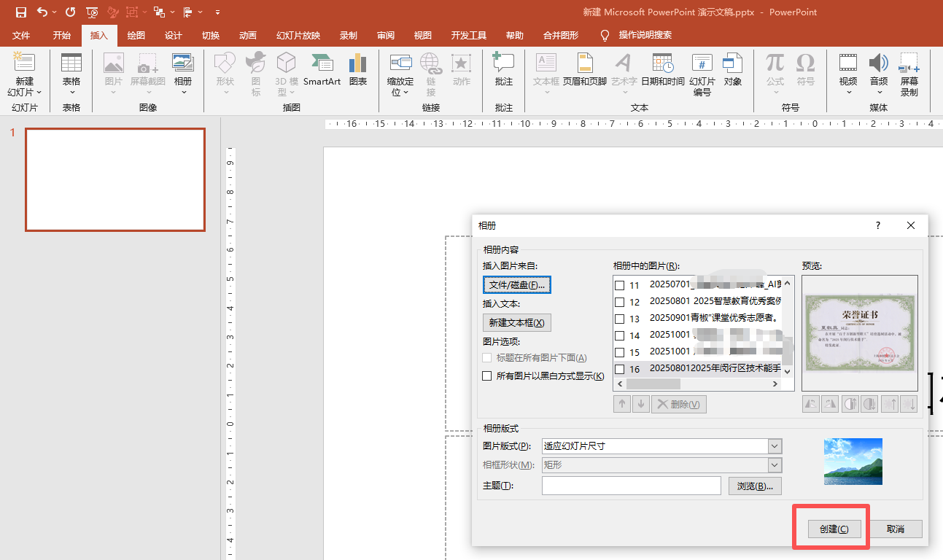
Task: Click the picture list scroll-down arrow
Action: pos(786,371)
